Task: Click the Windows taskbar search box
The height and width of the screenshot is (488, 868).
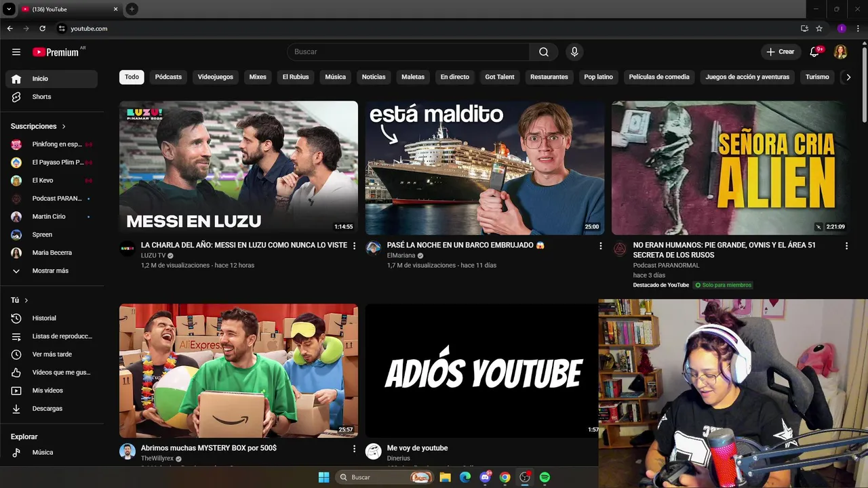Action: (384, 477)
